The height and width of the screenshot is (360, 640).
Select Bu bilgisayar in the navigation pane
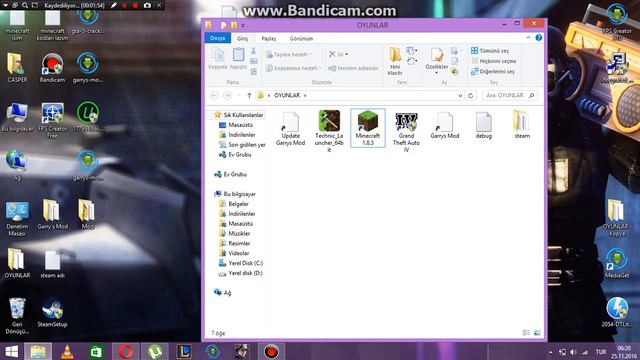(235, 194)
